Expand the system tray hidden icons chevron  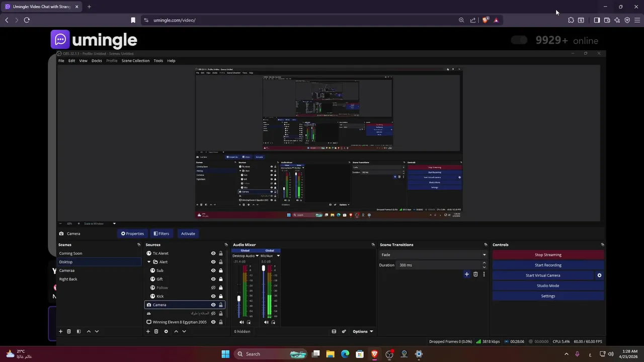[566, 354]
